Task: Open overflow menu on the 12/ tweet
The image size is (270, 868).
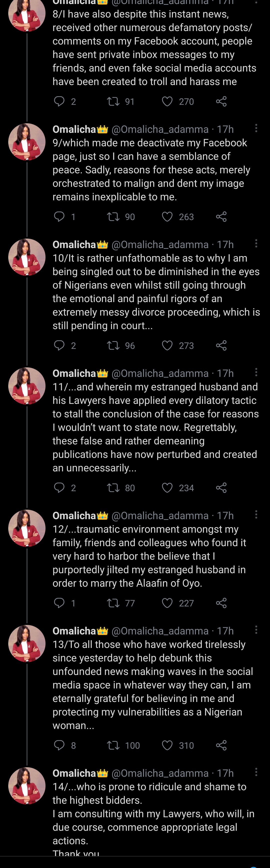Action: click(256, 514)
